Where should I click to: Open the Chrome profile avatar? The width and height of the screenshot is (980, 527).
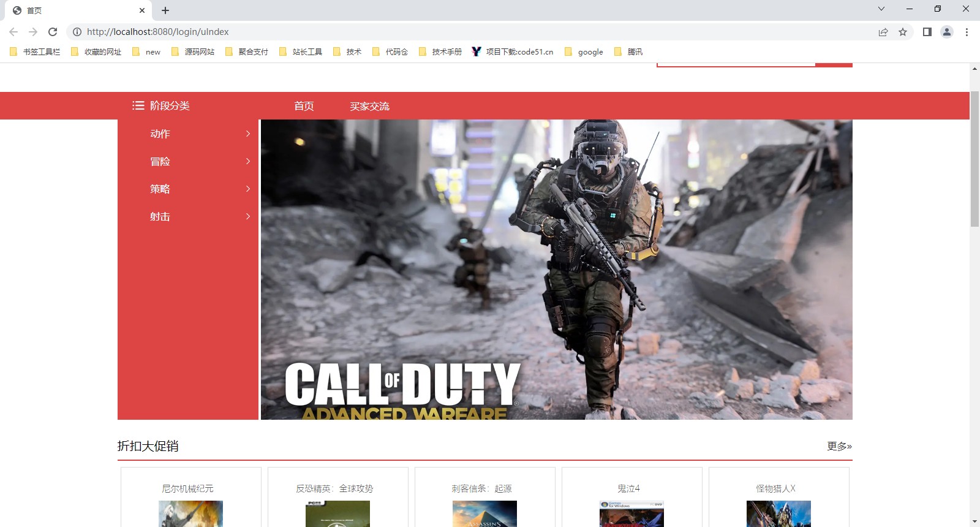point(947,32)
